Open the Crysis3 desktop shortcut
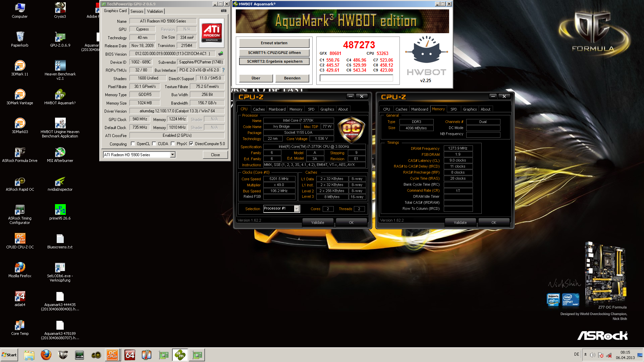644x362 pixels. [60, 10]
